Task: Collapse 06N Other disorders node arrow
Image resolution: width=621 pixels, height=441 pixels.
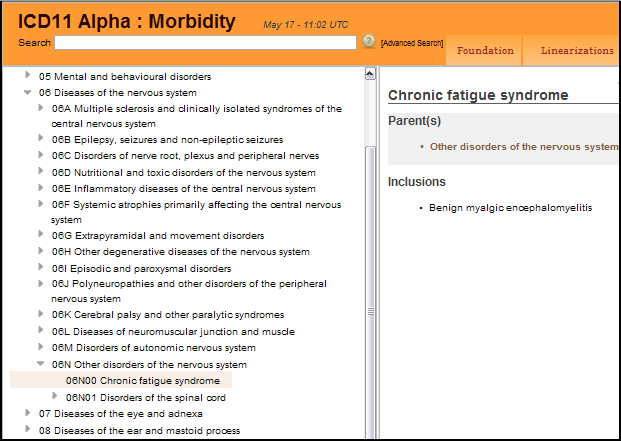Action: tap(41, 363)
